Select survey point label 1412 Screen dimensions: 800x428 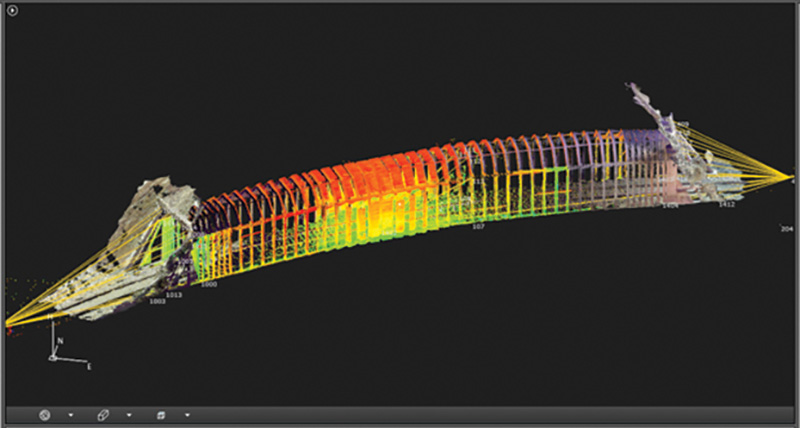pyautogui.click(x=727, y=204)
